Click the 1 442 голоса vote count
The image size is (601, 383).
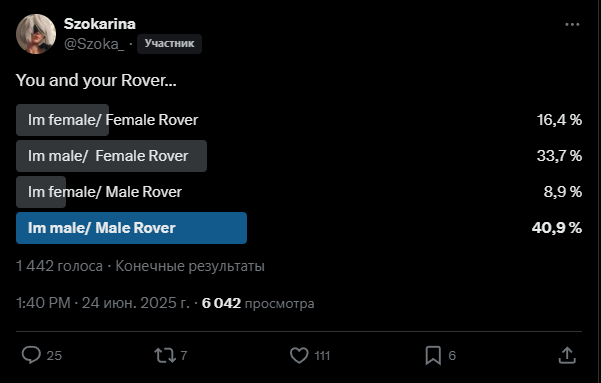(x=59, y=266)
